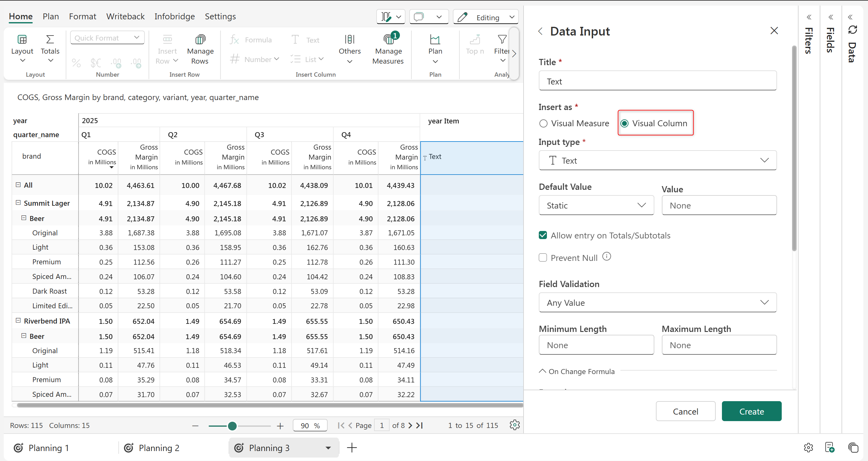This screenshot has width=868, height=461.
Task: Enable the Prevent Null checkbox
Action: pyautogui.click(x=543, y=258)
